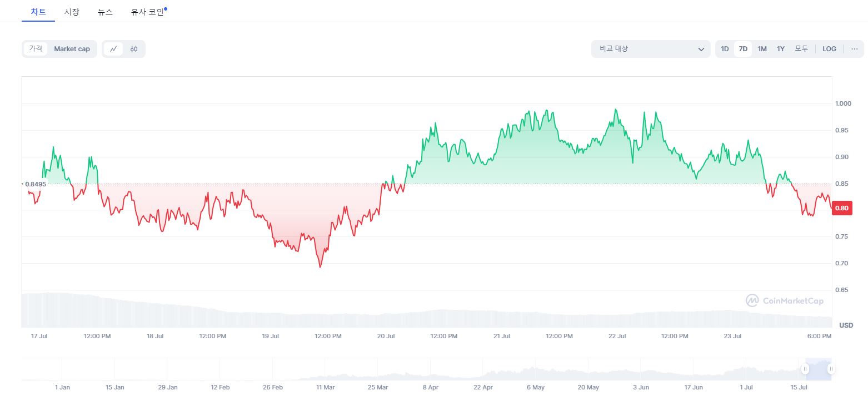
Task: Expand the 비교 대상 dropdown
Action: tap(651, 49)
